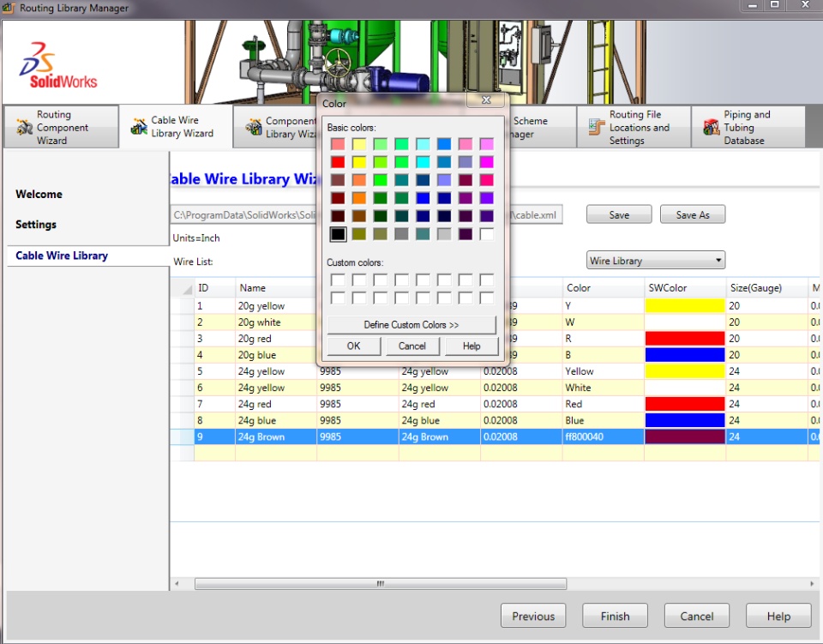Open Routing File Locations and Settings tab
The width and height of the screenshot is (823, 644).
634,127
